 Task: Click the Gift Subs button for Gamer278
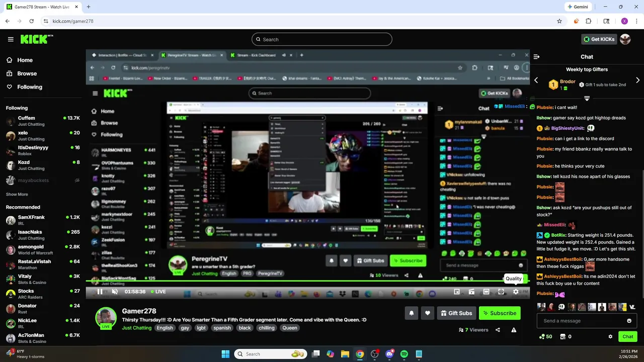[457, 313]
